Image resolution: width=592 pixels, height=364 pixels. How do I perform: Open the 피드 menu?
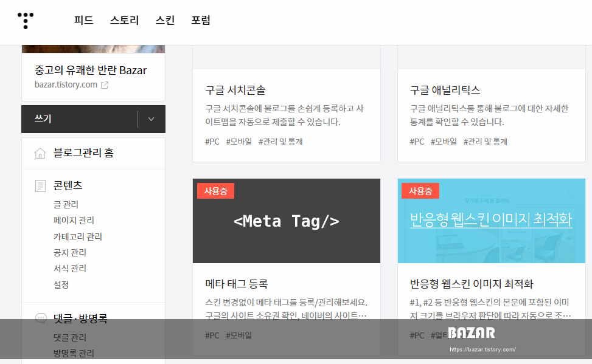(83, 20)
